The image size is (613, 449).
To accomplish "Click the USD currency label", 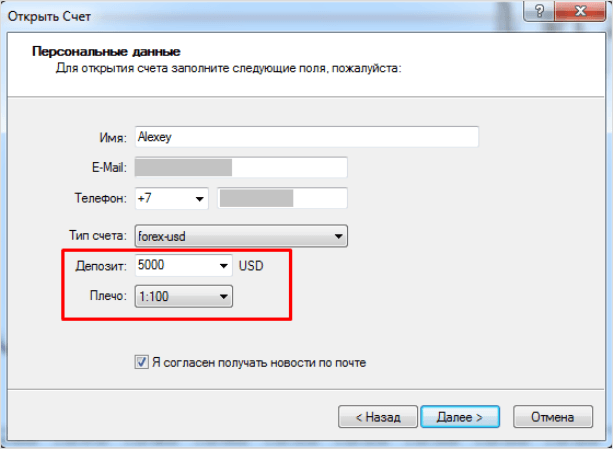I will point(251,267).
